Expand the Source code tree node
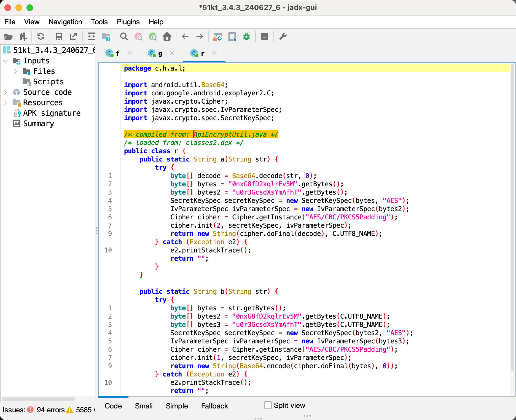516x420 pixels. pyautogui.click(x=6, y=92)
